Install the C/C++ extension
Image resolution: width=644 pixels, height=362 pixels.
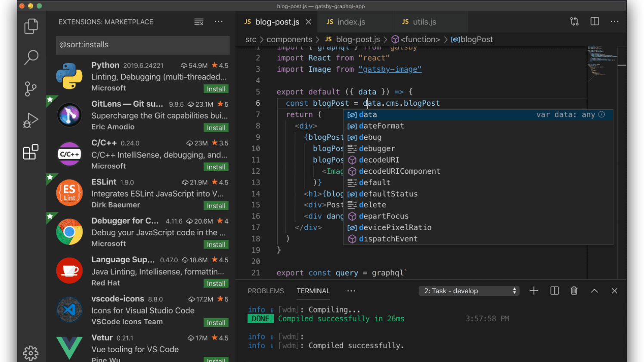click(x=216, y=167)
